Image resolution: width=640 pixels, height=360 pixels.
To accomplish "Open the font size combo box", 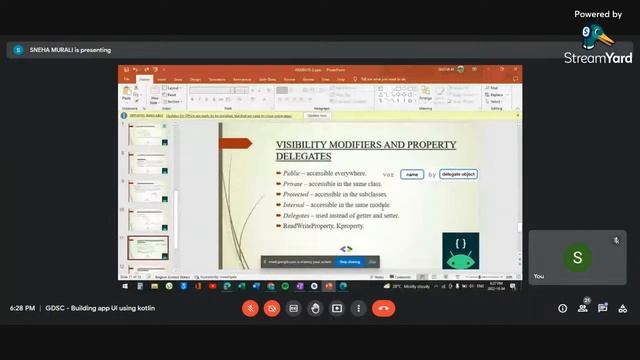I will 242,90.
